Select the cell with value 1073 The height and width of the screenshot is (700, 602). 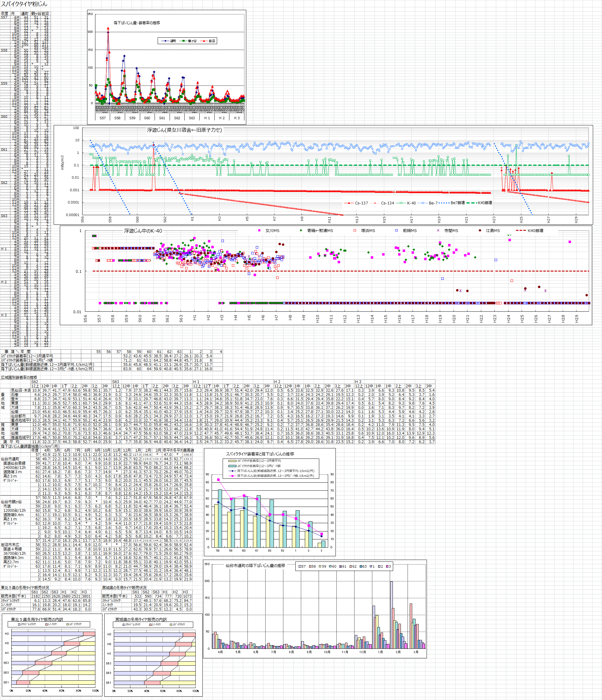coord(187,596)
